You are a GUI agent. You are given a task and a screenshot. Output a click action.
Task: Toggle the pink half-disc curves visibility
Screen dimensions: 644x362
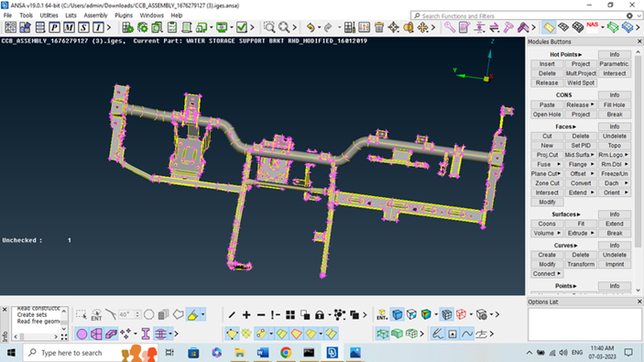[x=96, y=334]
